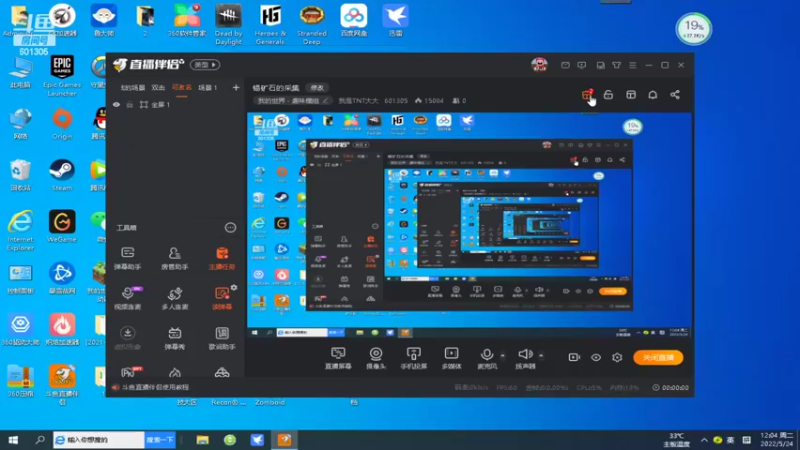Open Windows Start menu

coord(13,440)
